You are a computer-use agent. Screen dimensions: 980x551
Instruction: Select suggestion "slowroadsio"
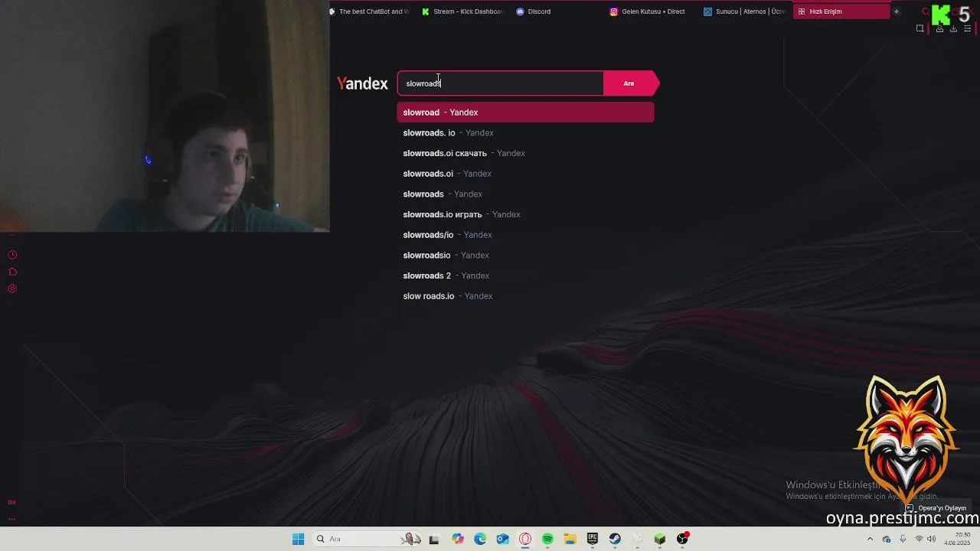525,255
